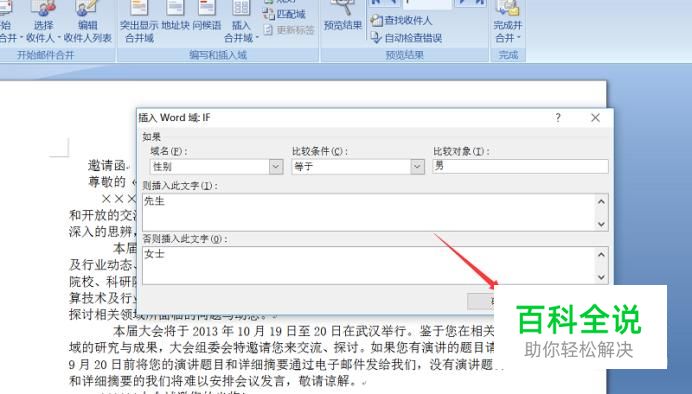The image size is (692, 394).
Task: Open dialog help question mark
Action: 558,118
